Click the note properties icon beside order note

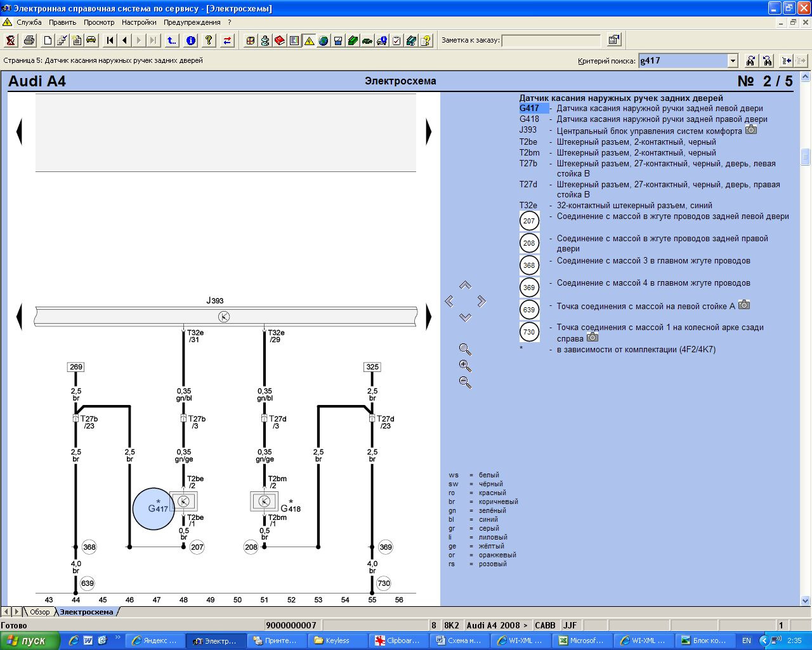pos(613,40)
